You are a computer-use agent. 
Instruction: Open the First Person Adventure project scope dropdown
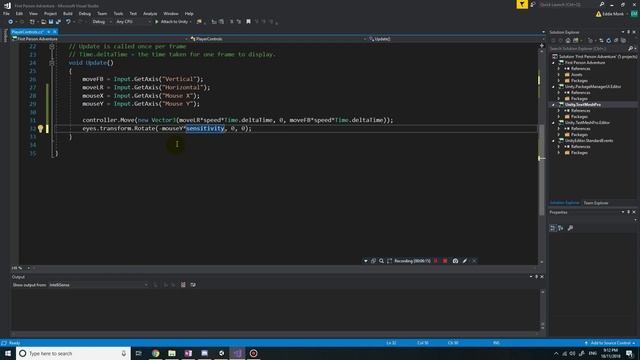pyautogui.click(x=99, y=39)
